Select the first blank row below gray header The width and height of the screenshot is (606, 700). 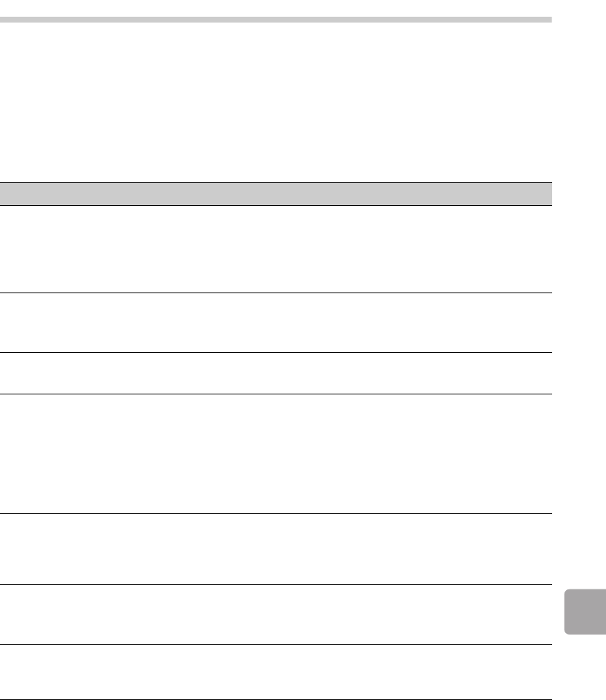click(276, 249)
